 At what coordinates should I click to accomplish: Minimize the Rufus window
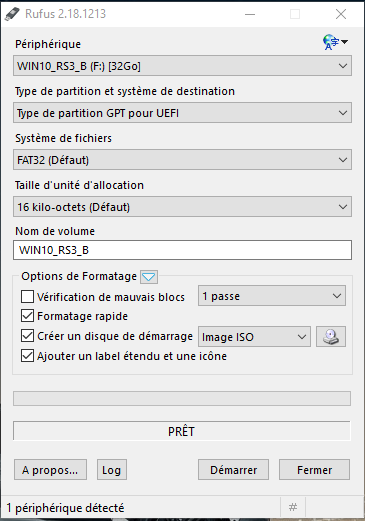pos(250,14)
